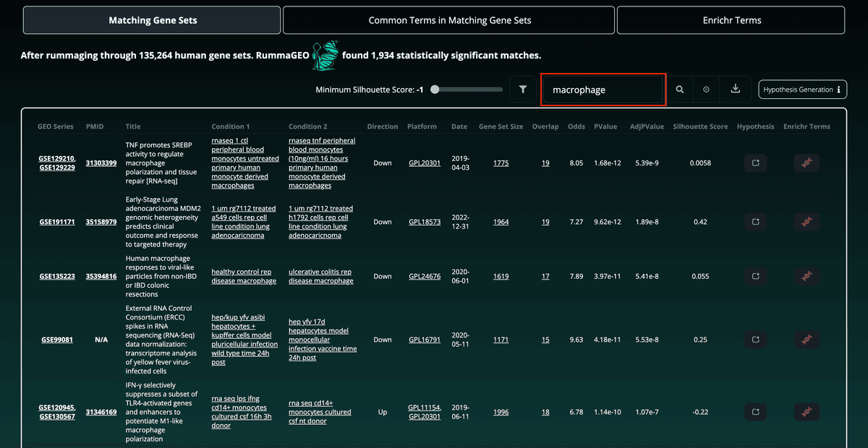This screenshot has height=448, width=868.
Task: Click date cell 2022-12-31
Action: tap(460, 222)
